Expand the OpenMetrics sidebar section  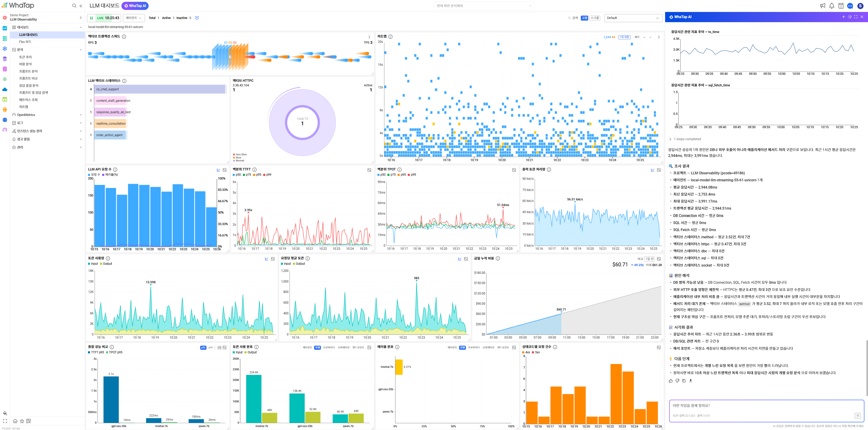click(x=47, y=115)
